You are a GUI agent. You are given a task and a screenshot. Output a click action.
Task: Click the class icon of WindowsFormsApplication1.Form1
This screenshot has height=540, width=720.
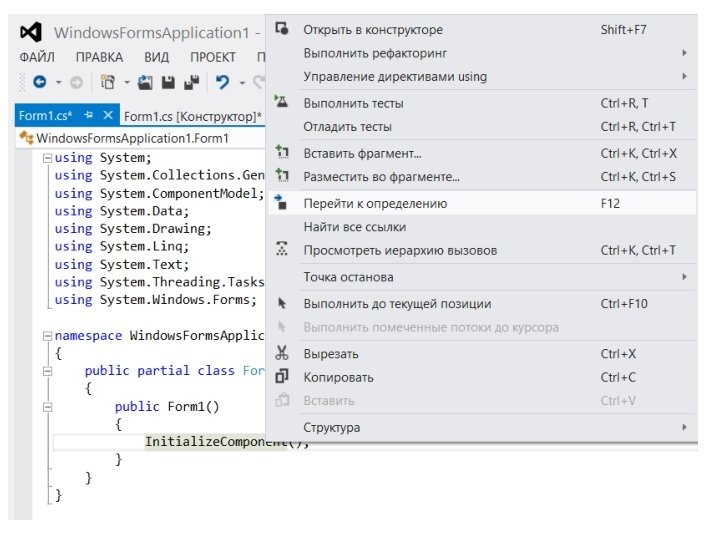coord(27,138)
